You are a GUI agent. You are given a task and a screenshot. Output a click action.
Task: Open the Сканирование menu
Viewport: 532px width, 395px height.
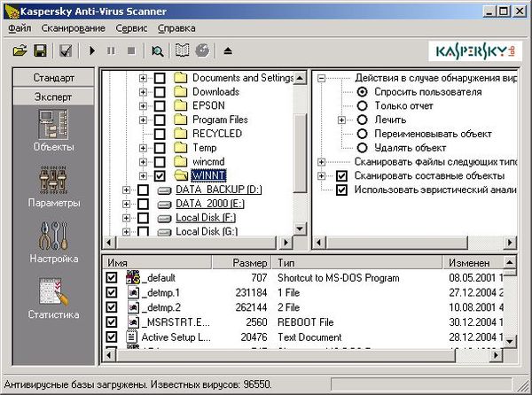tap(74, 28)
